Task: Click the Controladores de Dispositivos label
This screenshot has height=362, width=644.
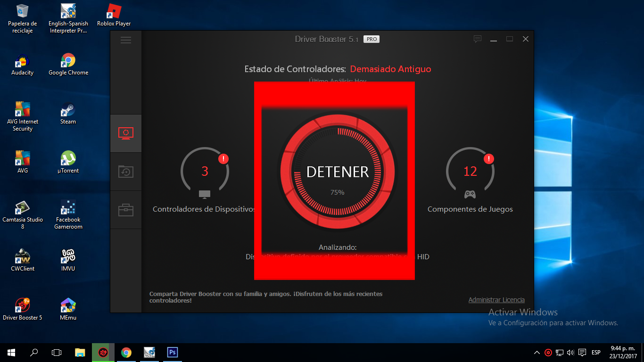Action: pos(204,209)
